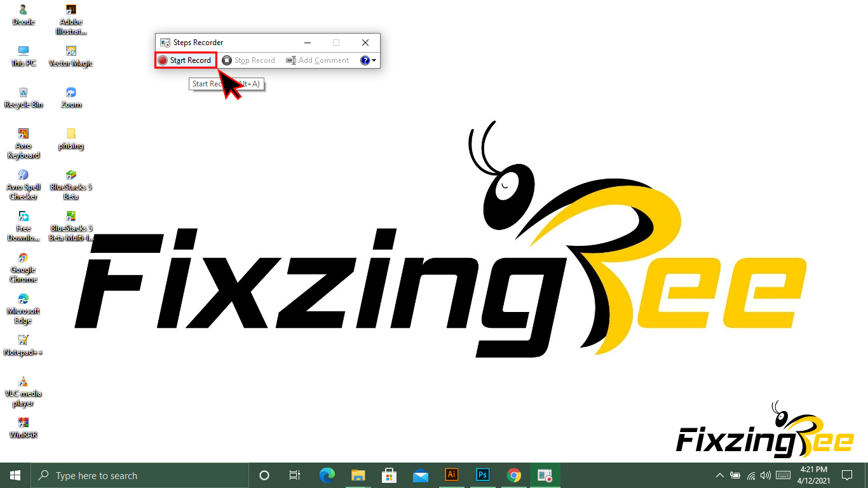
Task: Open the Action Center notifications panel
Action: 846,475
